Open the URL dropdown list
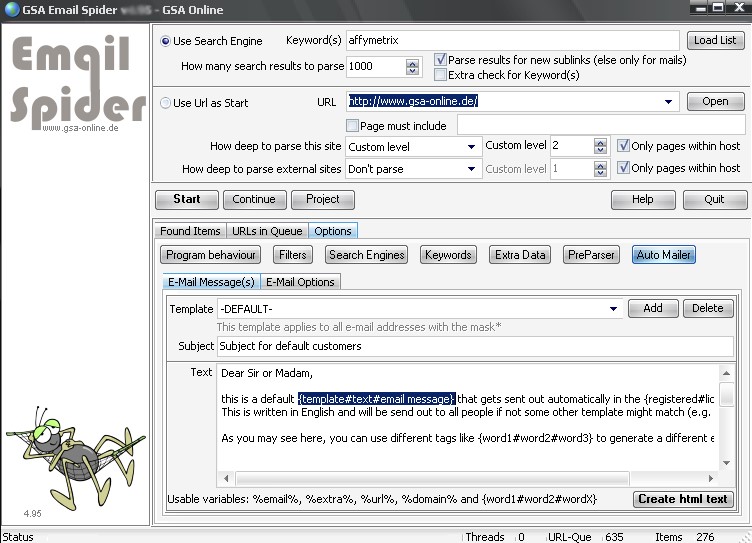Viewport: 752px width, 543px height. point(669,102)
